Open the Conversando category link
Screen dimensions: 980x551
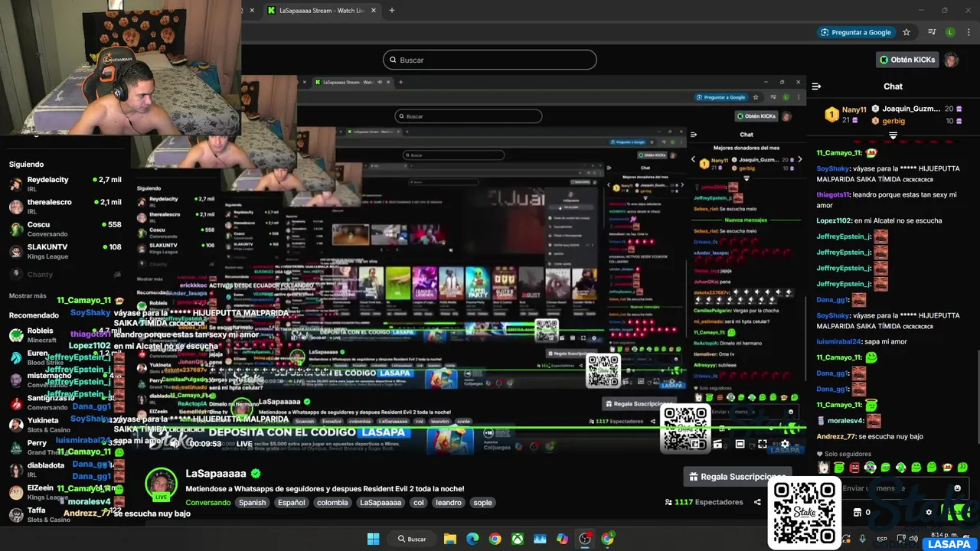(x=207, y=503)
